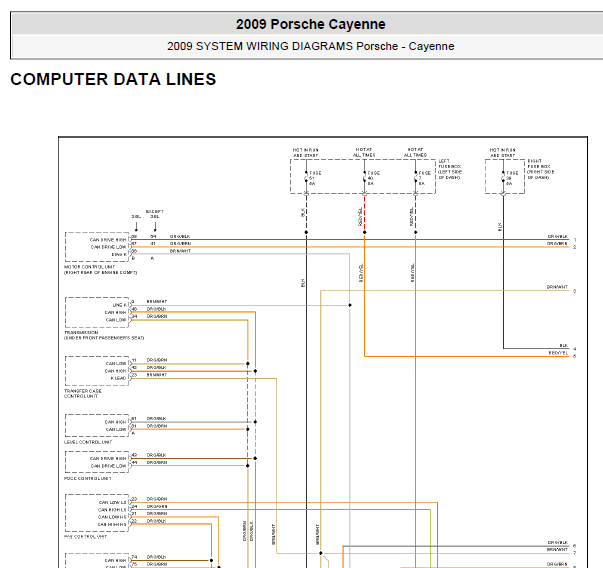The height and width of the screenshot is (568, 603).
Task: Click the 'LEVEL CONTROL UNIT' label
Action: [x=88, y=442]
